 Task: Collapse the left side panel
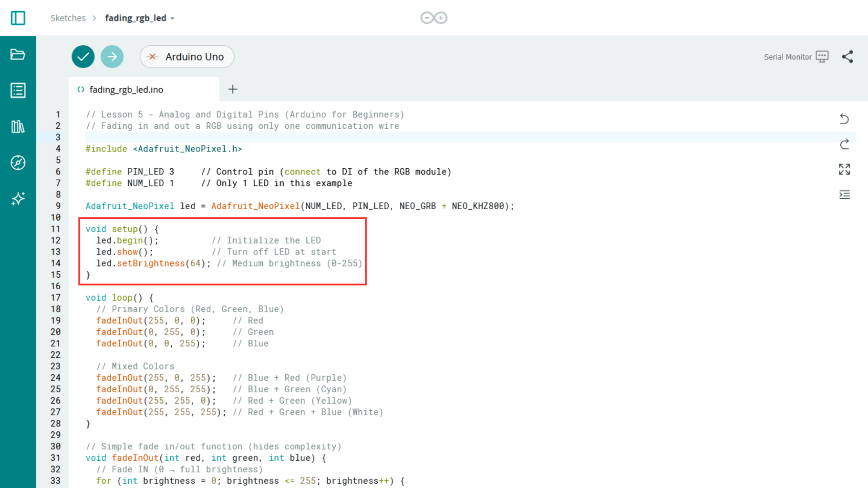tap(18, 18)
